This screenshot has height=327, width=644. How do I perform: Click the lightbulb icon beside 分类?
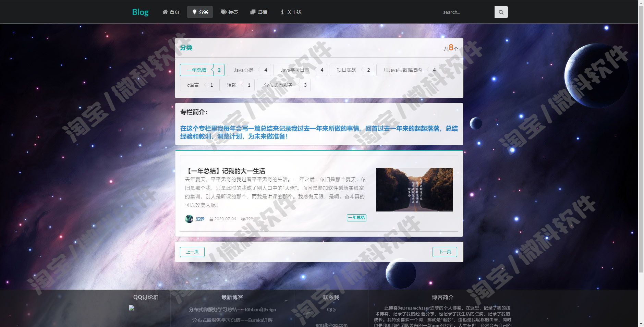point(194,12)
